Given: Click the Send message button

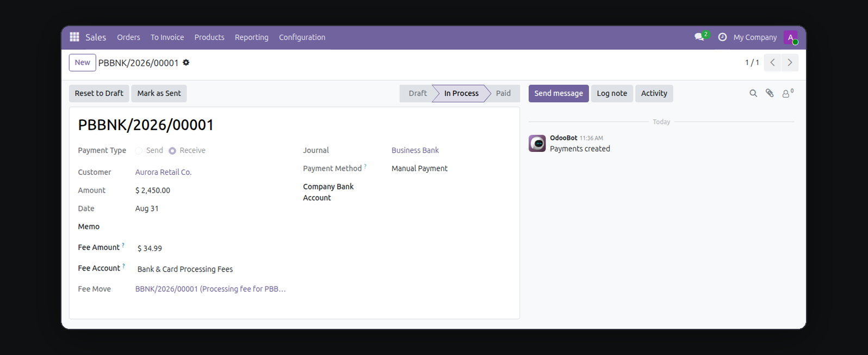Looking at the screenshot, I should point(559,93).
